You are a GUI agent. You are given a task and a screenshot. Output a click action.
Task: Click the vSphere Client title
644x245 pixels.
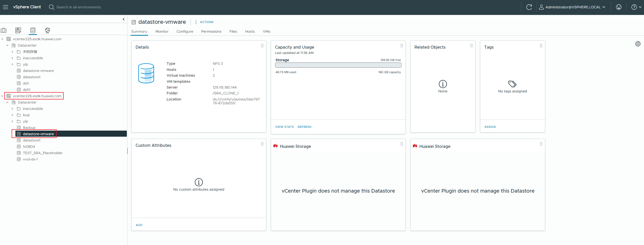tap(27, 7)
